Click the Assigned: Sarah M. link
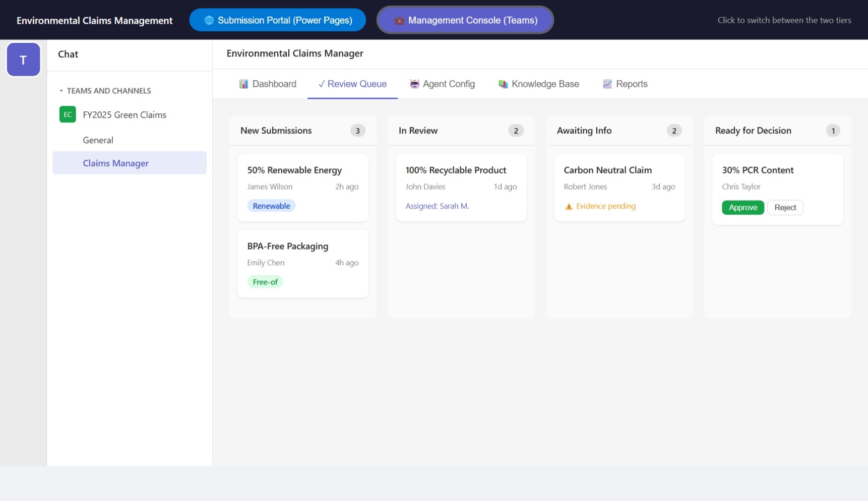Image resolution: width=868 pixels, height=501 pixels. pos(437,206)
